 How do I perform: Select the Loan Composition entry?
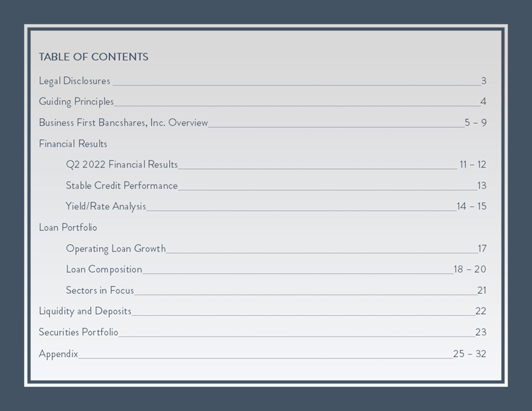point(104,269)
